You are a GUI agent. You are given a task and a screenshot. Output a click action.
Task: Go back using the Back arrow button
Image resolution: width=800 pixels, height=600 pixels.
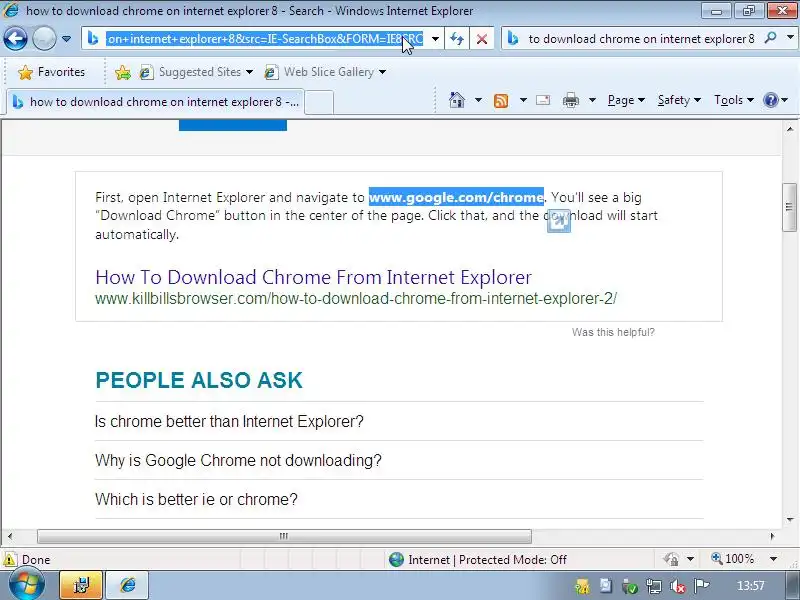(15, 38)
